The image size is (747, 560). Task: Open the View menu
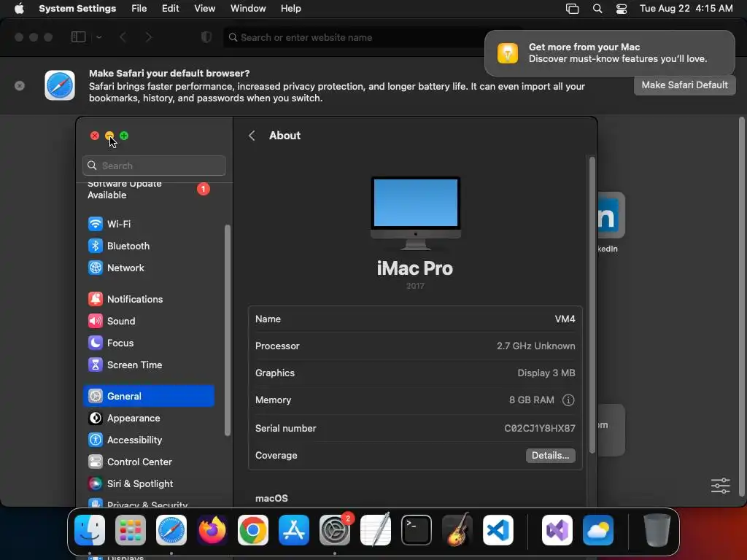coord(204,9)
